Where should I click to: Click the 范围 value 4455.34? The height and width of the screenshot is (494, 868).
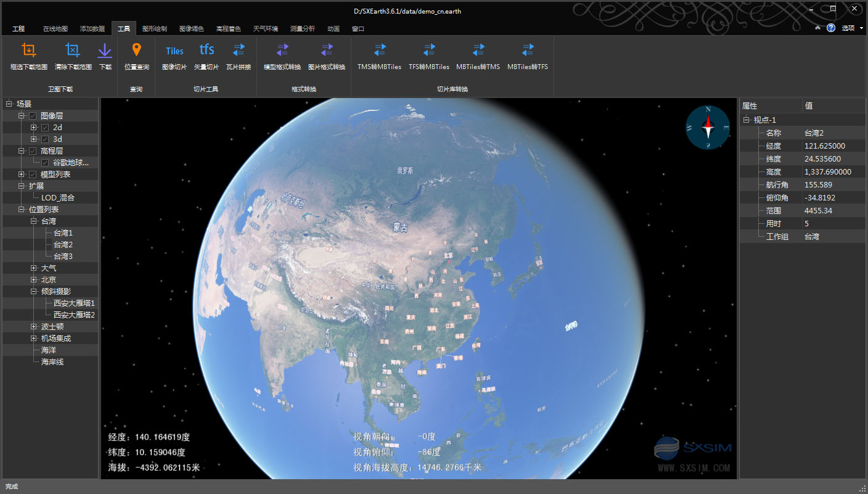pyautogui.click(x=818, y=210)
